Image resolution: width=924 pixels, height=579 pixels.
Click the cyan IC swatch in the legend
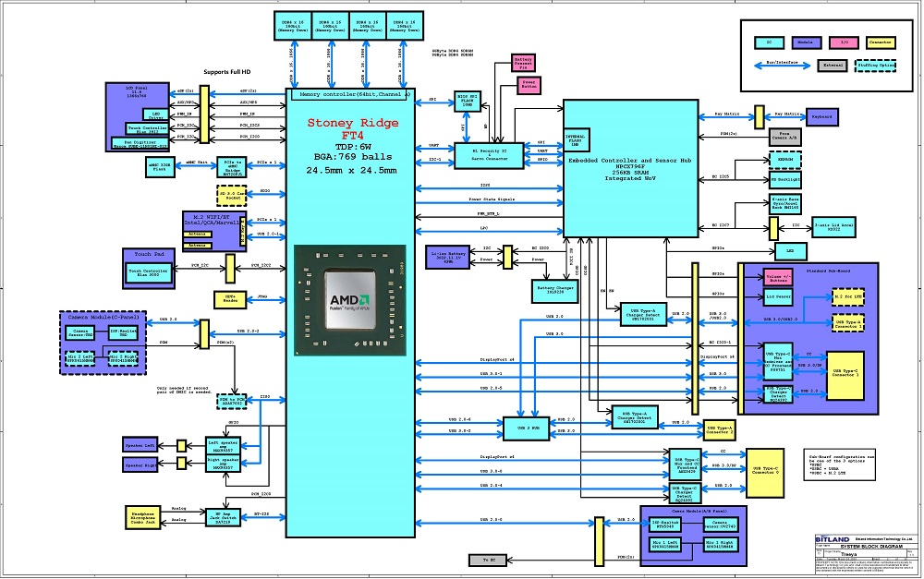[x=769, y=42]
